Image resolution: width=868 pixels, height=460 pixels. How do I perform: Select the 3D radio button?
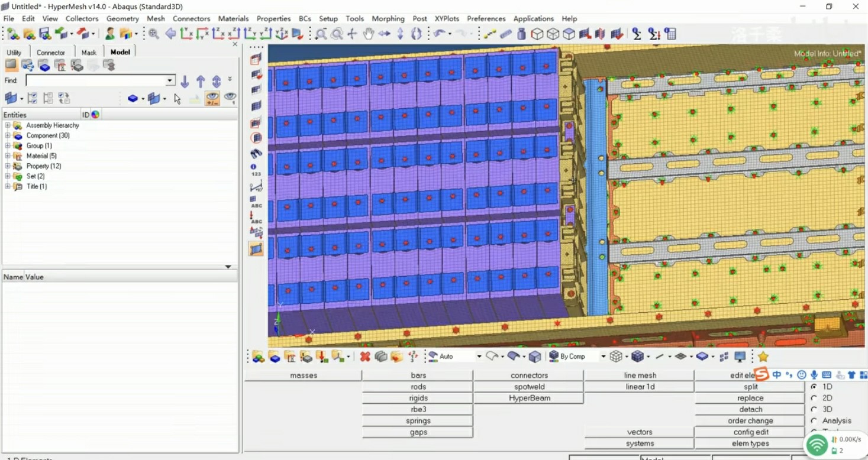click(x=814, y=409)
